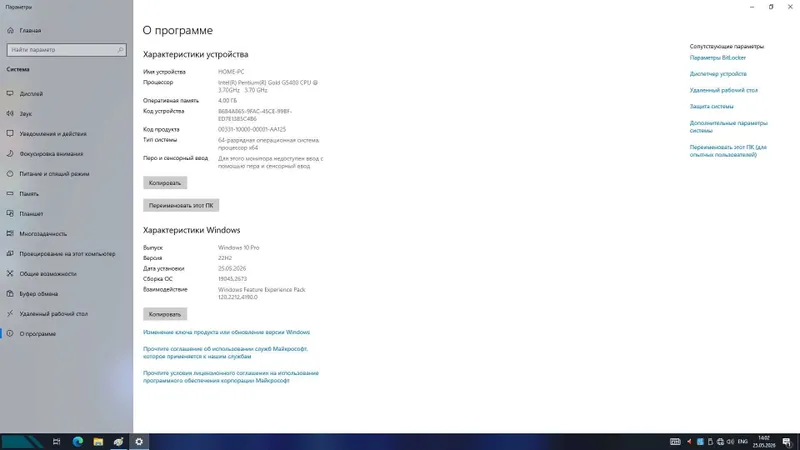
Task: Click the Home icon next to Главная
Action: click(x=10, y=31)
